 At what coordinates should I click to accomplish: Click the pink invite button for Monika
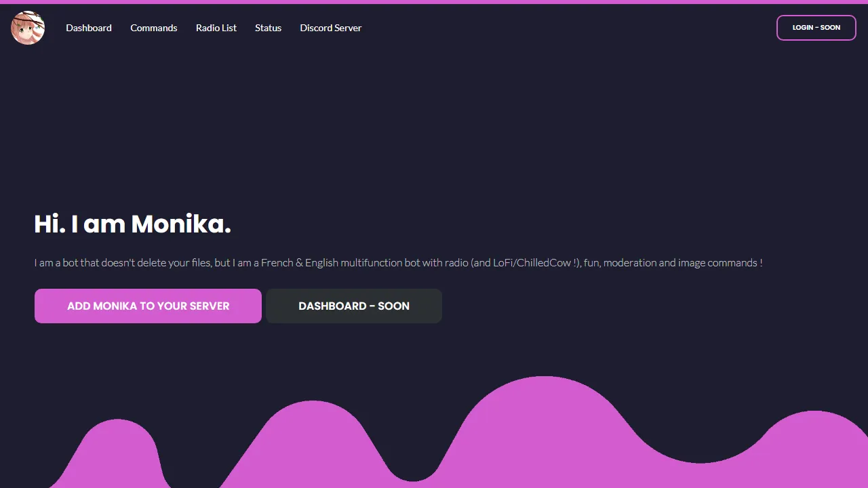click(147, 306)
